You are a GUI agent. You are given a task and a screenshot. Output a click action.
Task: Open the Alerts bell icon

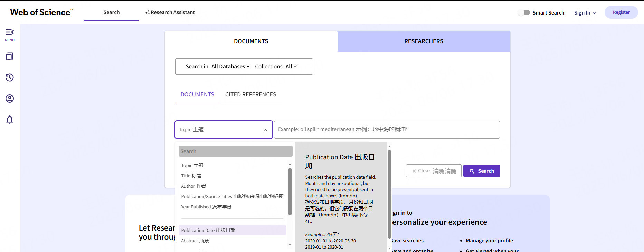(x=10, y=120)
